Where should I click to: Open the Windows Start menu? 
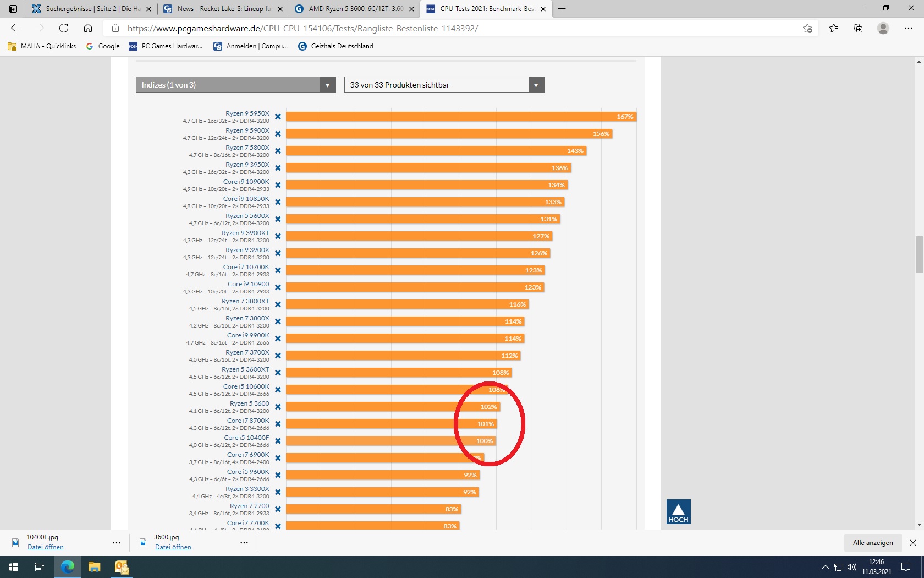(13, 567)
